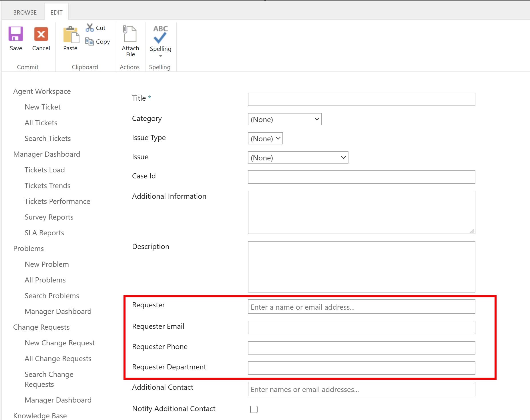This screenshot has height=420, width=530.
Task: Select the EDIT ribbon tab
Action: 56,13
